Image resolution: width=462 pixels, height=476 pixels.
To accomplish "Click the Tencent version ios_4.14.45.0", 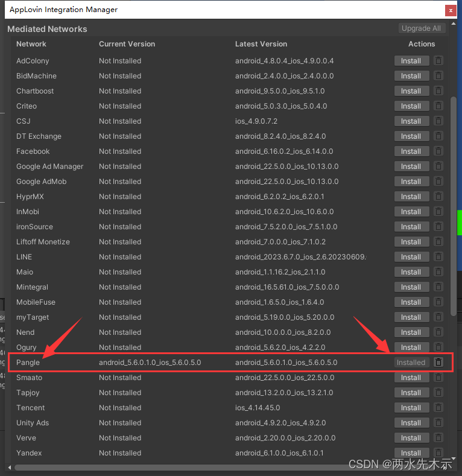I will point(258,408).
